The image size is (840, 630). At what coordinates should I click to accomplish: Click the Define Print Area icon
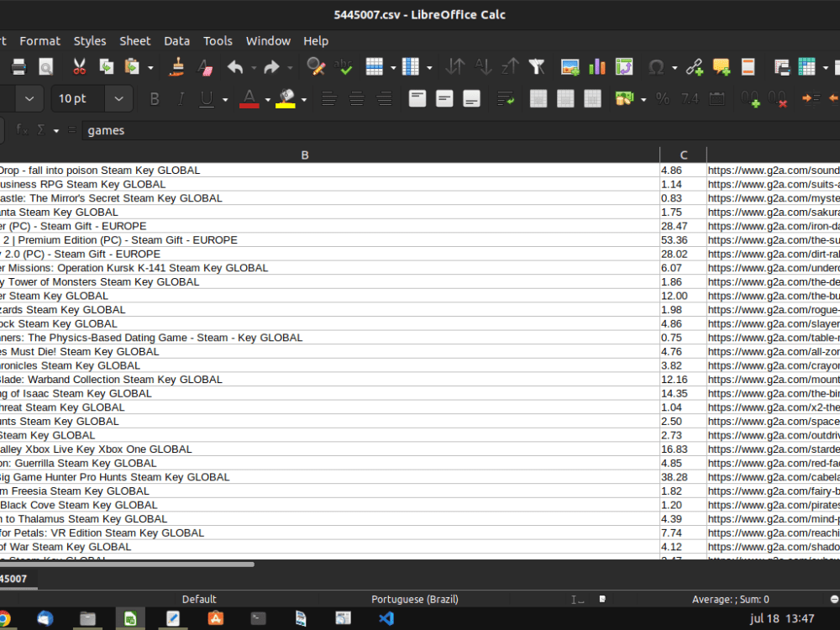pyautogui.click(x=781, y=67)
